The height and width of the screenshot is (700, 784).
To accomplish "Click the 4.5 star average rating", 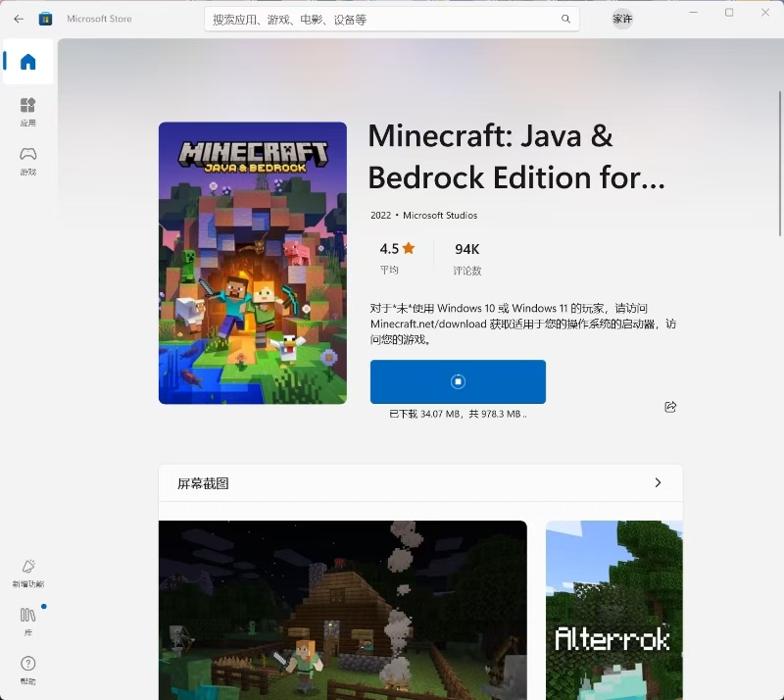I will pyautogui.click(x=397, y=258).
